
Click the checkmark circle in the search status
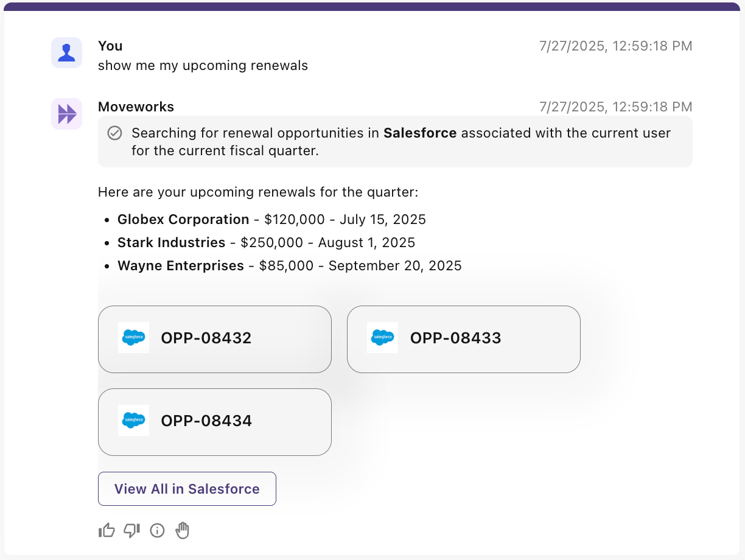pos(114,133)
